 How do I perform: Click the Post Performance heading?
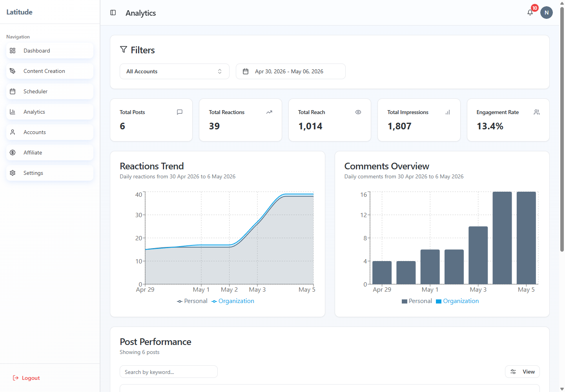click(155, 342)
